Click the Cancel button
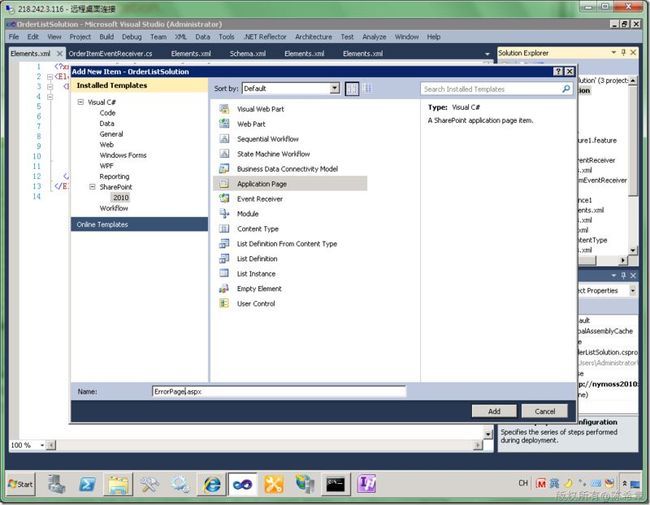The image size is (650, 505). coord(545,411)
